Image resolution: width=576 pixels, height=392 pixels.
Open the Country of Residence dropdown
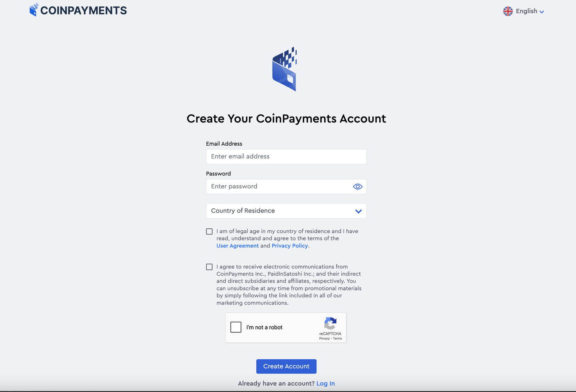tap(286, 211)
